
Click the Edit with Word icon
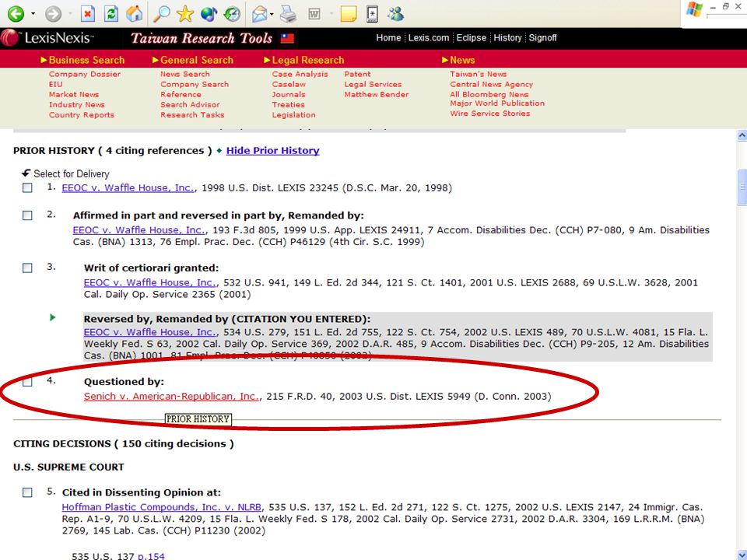314,14
